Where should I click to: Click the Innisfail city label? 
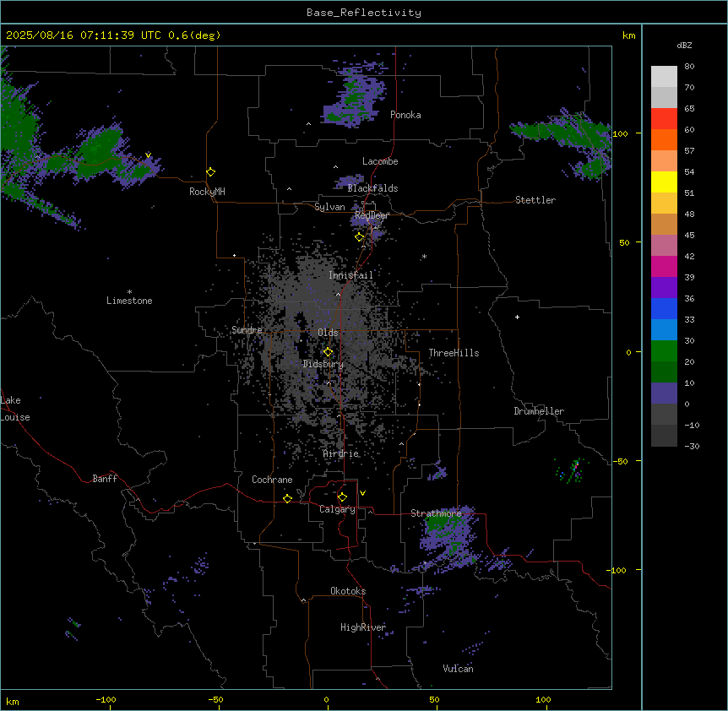350,275
